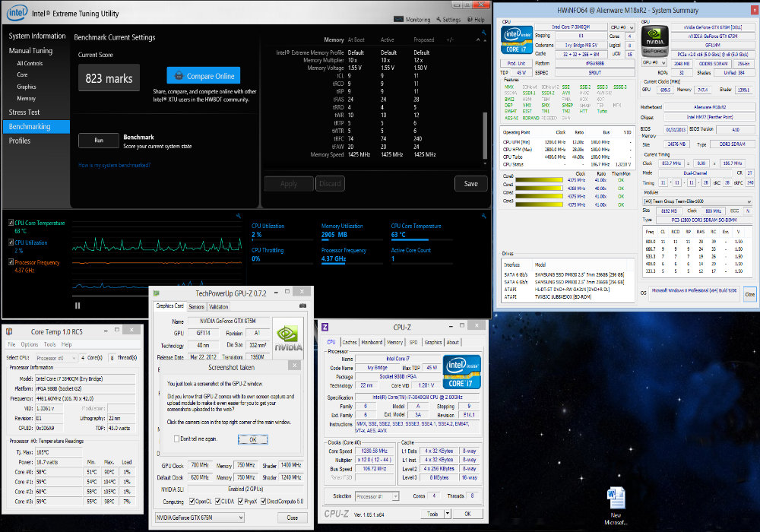Click Run benchmark button
760x532 pixels.
point(99,140)
